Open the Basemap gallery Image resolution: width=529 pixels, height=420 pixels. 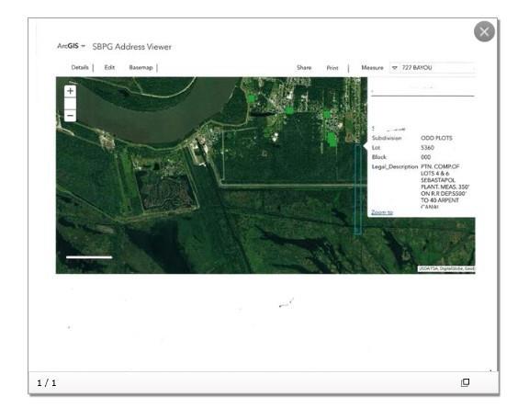pyautogui.click(x=141, y=67)
